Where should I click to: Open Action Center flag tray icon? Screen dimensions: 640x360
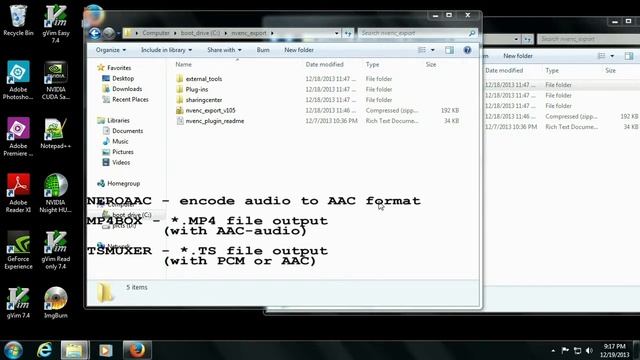565,351
